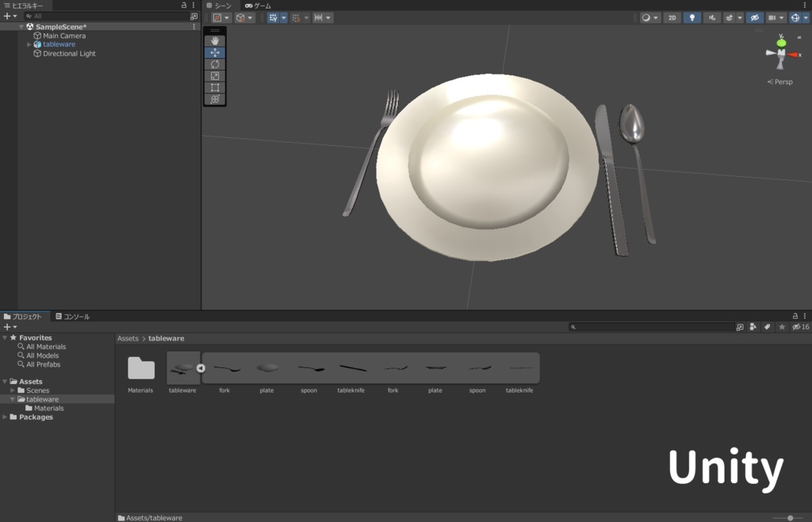Select the Rect tool
The width and height of the screenshot is (812, 522).
[x=214, y=87]
